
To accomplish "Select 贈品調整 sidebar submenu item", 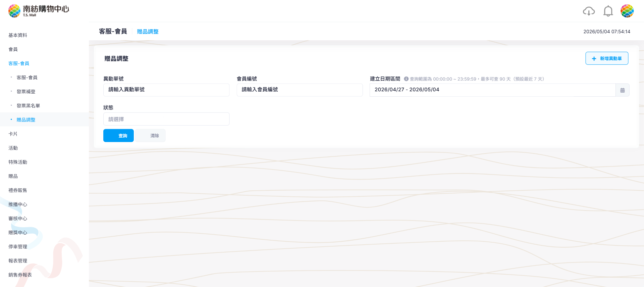I will click(x=26, y=120).
